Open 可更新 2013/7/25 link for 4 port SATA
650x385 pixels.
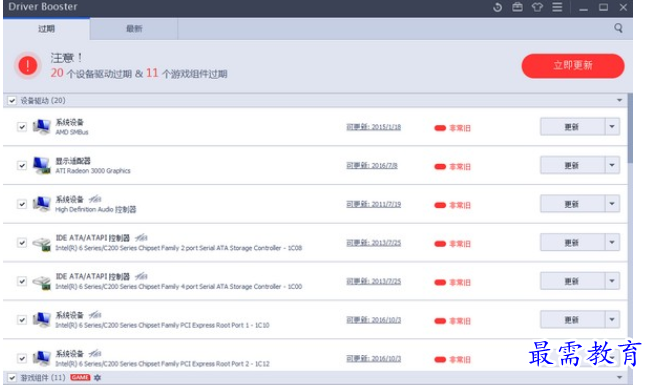point(374,281)
